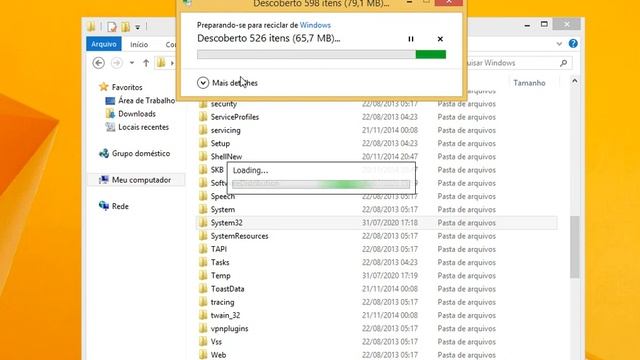Select the vpnplugins folder
This screenshot has width=640, height=360.
[x=229, y=329]
